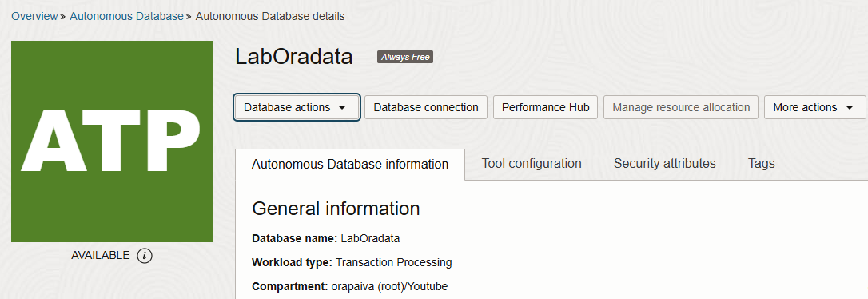The height and width of the screenshot is (299, 868).
Task: Open Performance Hub
Action: 545,107
